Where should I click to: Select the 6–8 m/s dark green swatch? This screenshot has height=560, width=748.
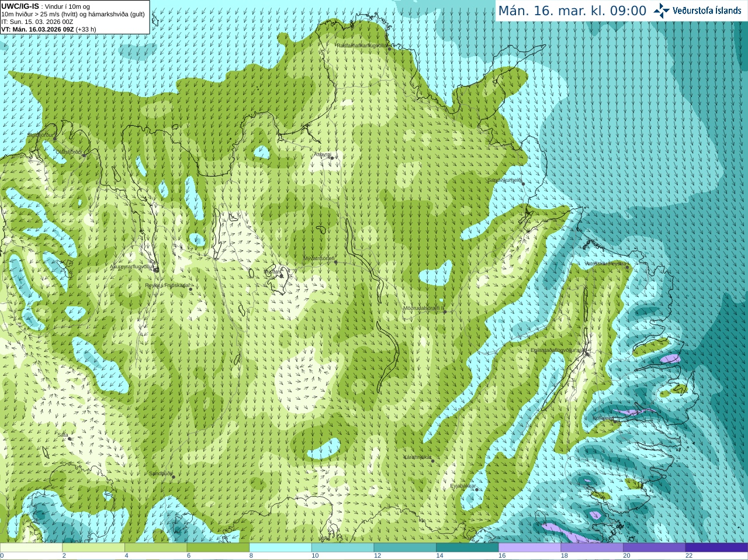click(218, 548)
